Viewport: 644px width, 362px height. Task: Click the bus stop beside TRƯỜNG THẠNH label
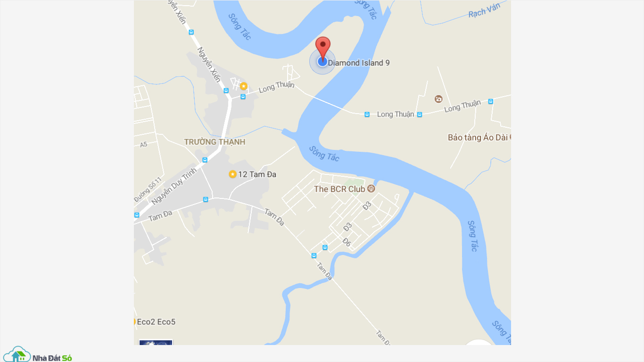[x=205, y=160]
